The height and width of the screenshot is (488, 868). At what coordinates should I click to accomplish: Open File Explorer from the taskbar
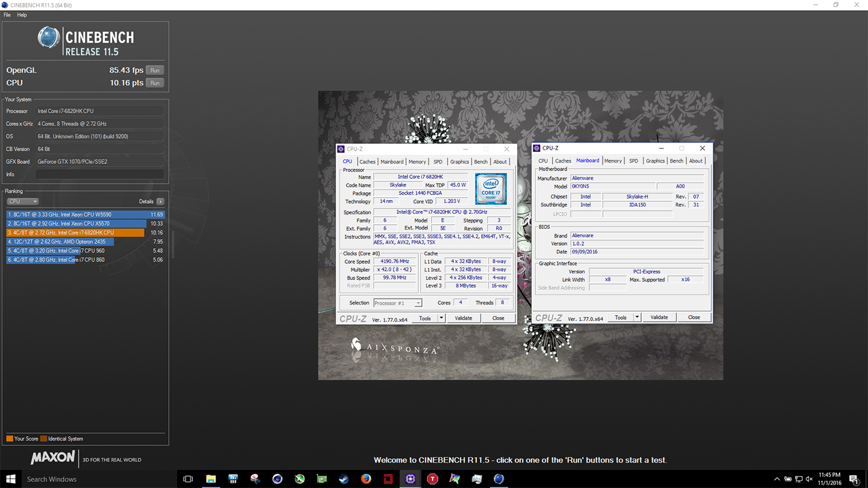pyautogui.click(x=211, y=479)
